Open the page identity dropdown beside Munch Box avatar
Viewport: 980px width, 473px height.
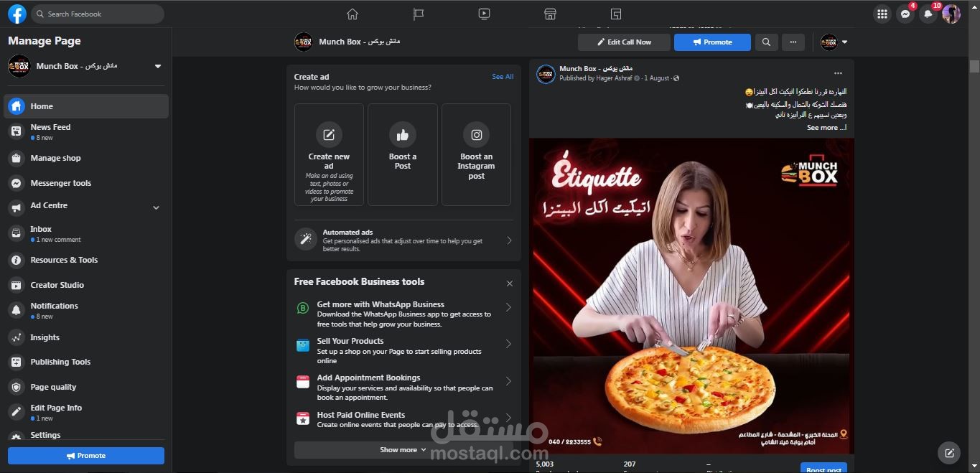(844, 42)
